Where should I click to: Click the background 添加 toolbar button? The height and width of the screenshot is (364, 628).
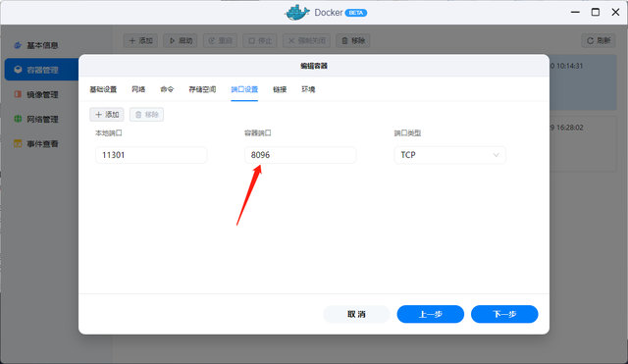pyautogui.click(x=140, y=40)
